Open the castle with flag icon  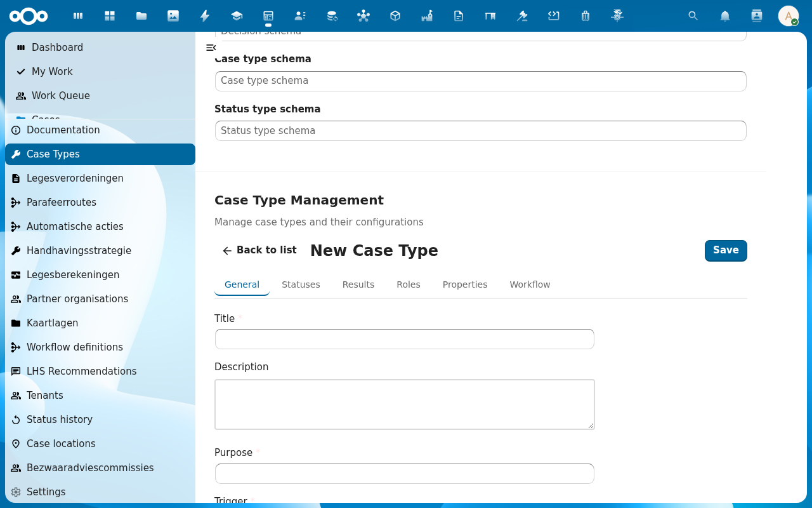tap(427, 16)
